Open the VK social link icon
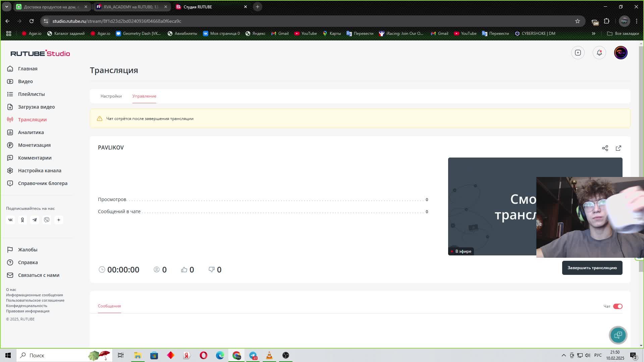This screenshot has width=644, height=362. pos(10,220)
